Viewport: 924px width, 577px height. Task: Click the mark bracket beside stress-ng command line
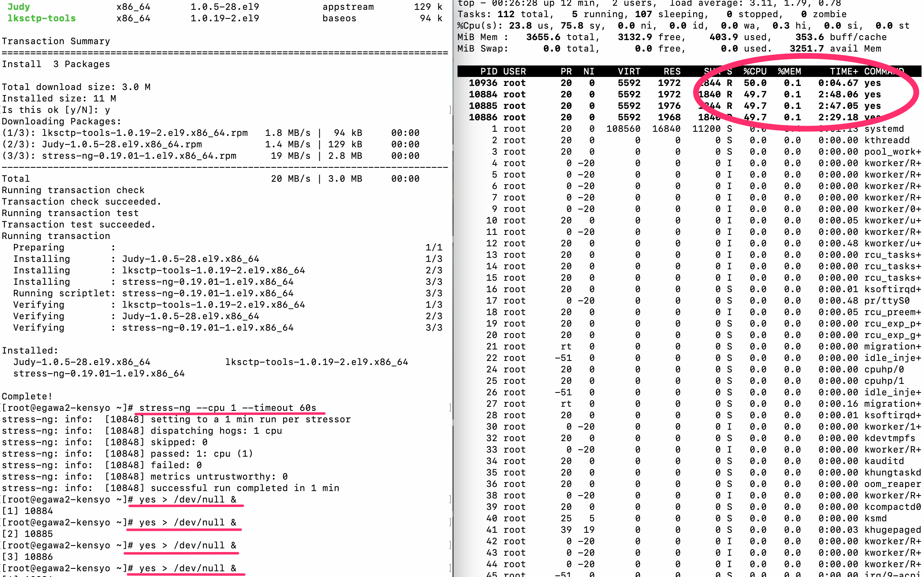[x=450, y=408]
